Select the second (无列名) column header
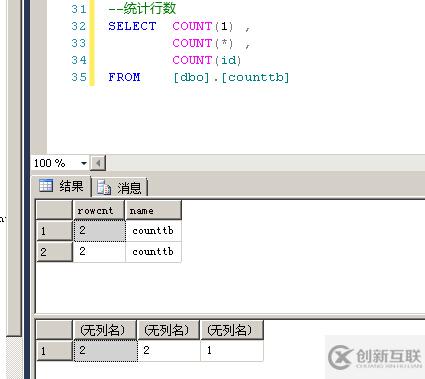425x379 pixels. [168, 330]
